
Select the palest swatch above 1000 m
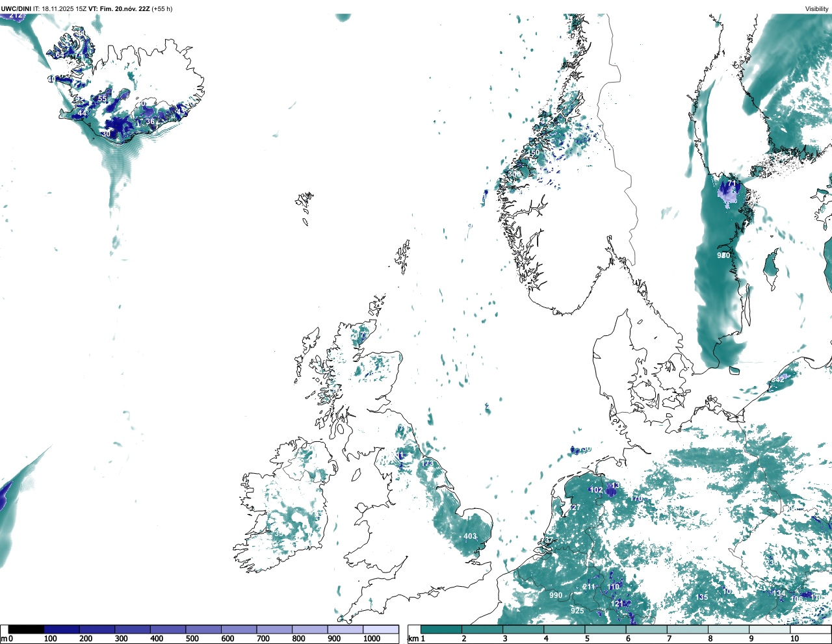[380, 630]
